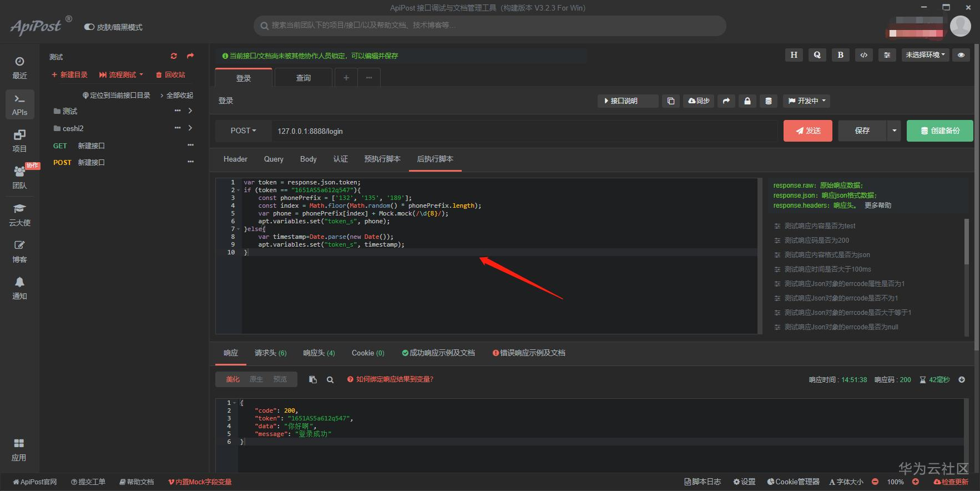Screen dimensions: 980x491
Task: Toggle the environment preview eye icon
Action: click(x=961, y=55)
